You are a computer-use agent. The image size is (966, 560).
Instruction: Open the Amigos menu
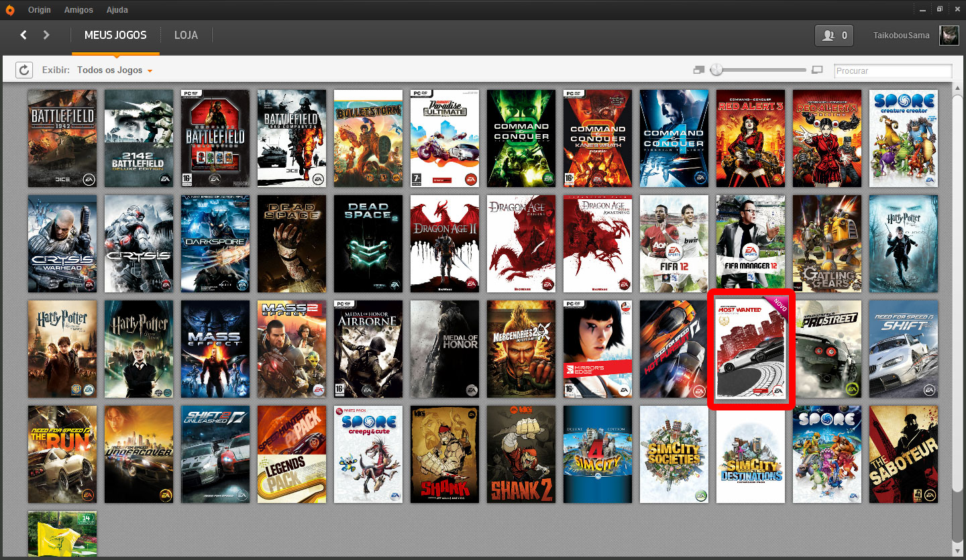[78, 10]
